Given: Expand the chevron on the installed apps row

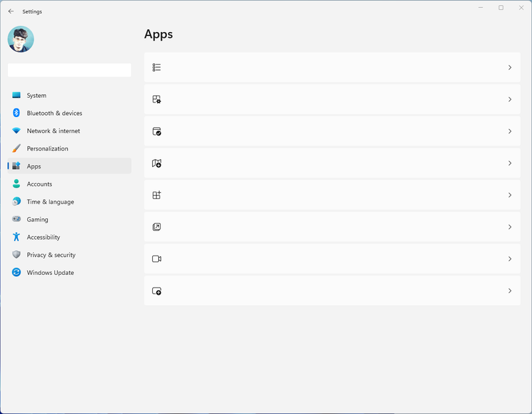Looking at the screenshot, I should click(510, 67).
